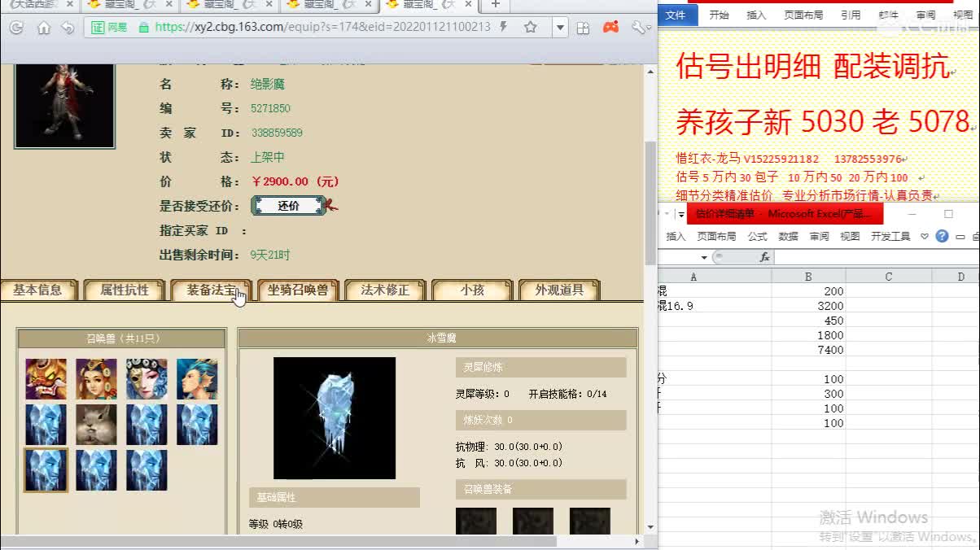This screenshot has height=550, width=980.
Task: Open the Excel 公式 ribbon tab
Action: click(757, 236)
